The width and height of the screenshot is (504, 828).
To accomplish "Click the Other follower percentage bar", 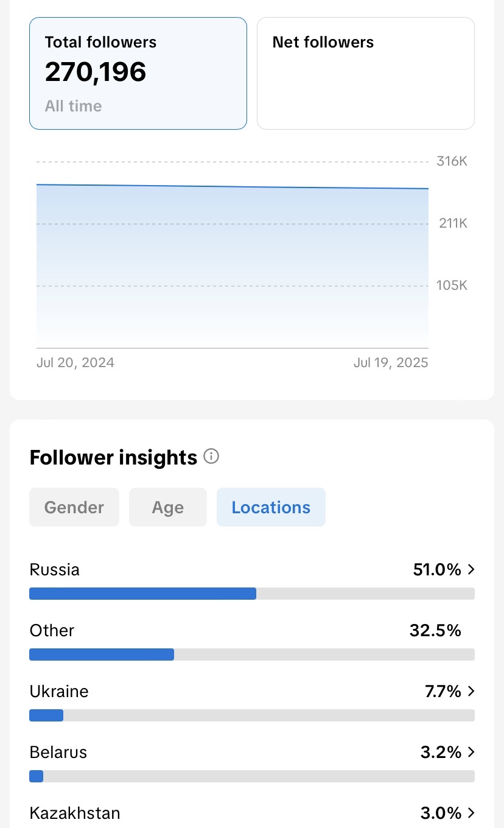I will coord(251,654).
